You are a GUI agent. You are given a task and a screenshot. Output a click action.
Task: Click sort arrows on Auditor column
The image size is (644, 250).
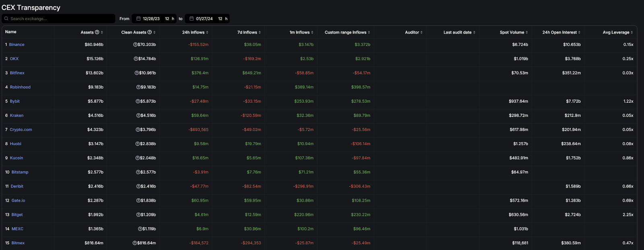pos(421,32)
